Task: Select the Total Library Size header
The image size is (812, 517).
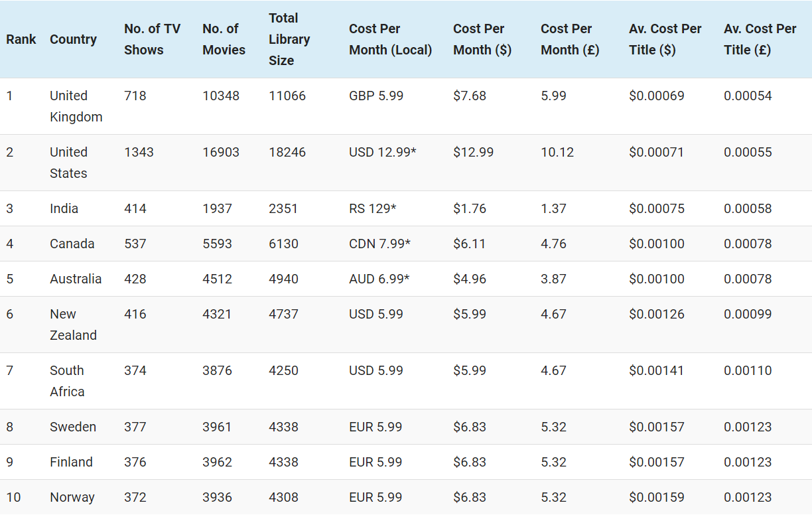Action: point(289,39)
